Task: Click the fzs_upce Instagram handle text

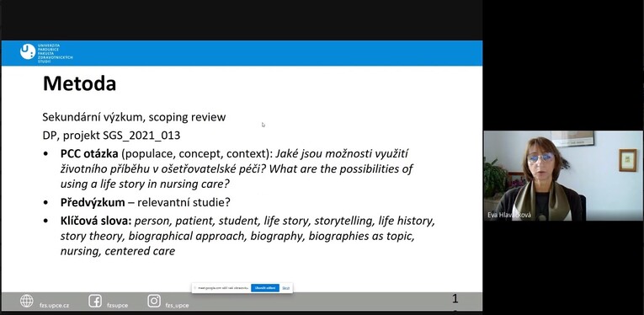Action: point(177,306)
